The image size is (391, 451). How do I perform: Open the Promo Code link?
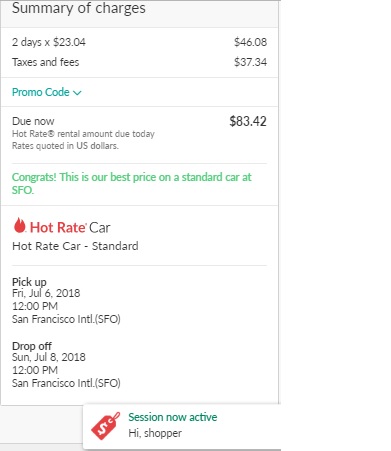pos(41,92)
